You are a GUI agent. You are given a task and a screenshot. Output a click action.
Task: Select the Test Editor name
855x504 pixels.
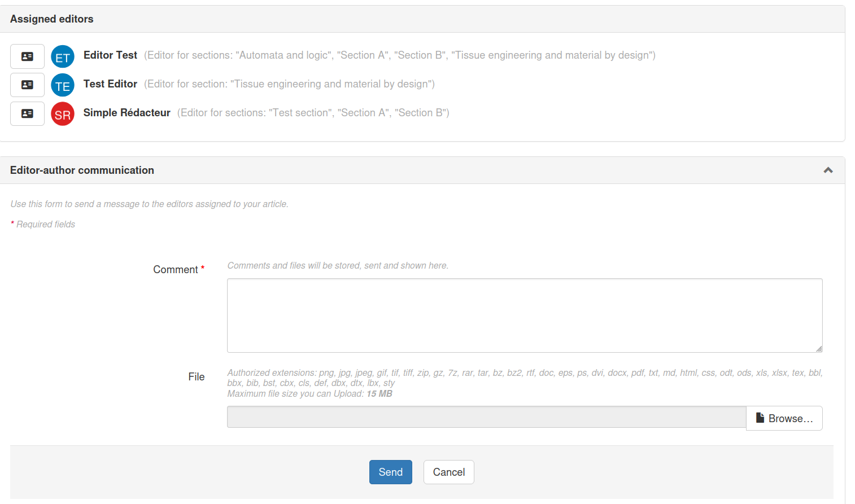(110, 84)
